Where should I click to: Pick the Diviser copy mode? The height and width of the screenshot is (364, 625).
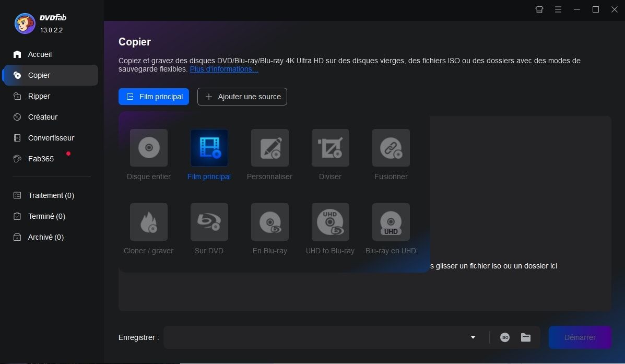tap(331, 147)
